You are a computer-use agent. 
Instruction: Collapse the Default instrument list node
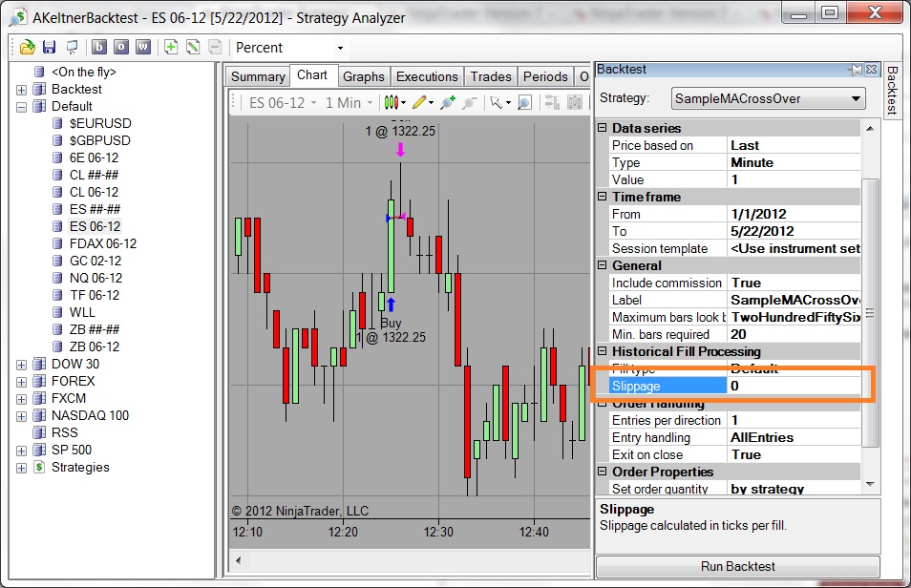(x=22, y=108)
